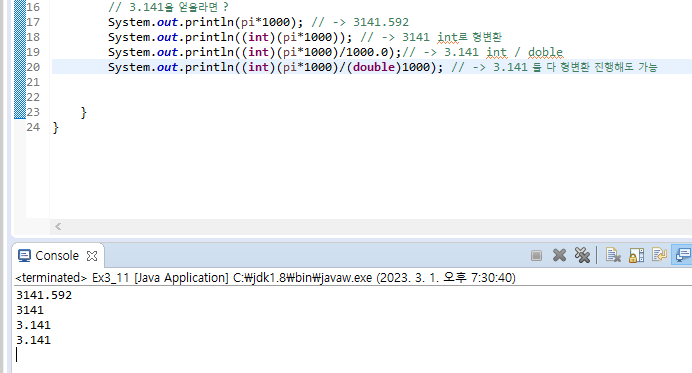This screenshot has width=692, height=373.
Task: Click console output line "3141.592"
Action: [44, 295]
